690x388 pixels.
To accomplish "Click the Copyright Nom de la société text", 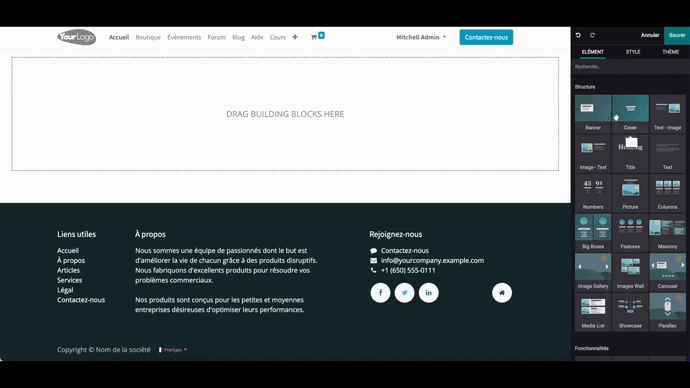I will (x=104, y=350).
